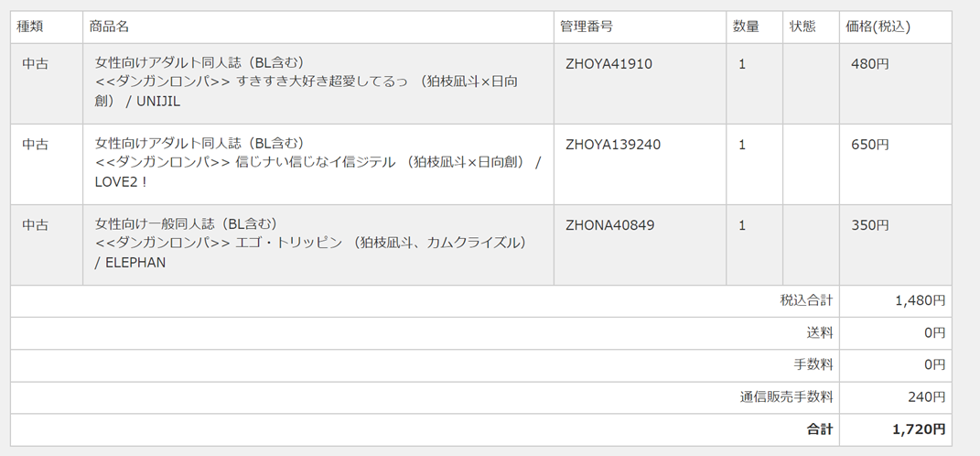Screen dimensions: 980x456
Task: Click the 種類 column header
Action: 29,27
